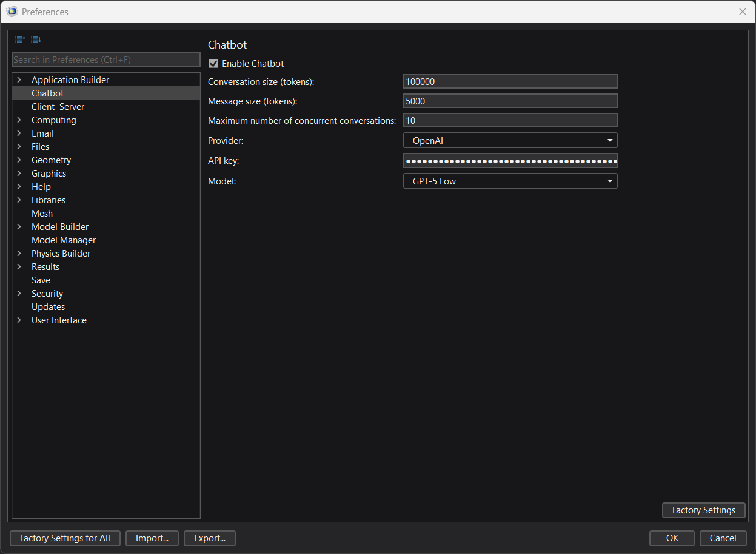The image size is (756, 554).
Task: Open the Provider dropdown
Action: [510, 141]
